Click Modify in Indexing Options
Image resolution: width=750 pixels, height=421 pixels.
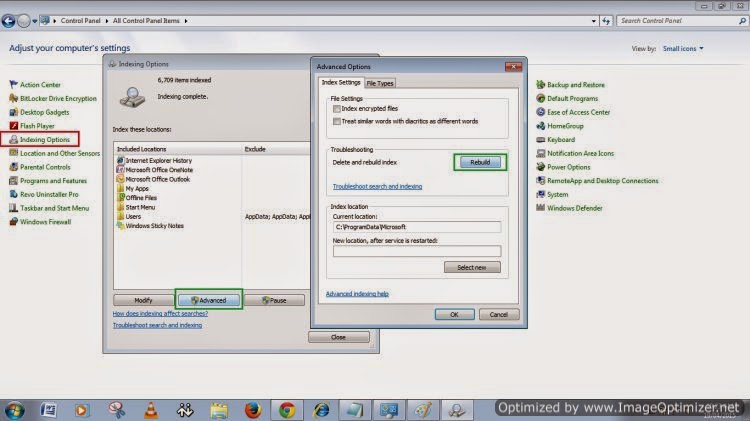click(x=143, y=300)
